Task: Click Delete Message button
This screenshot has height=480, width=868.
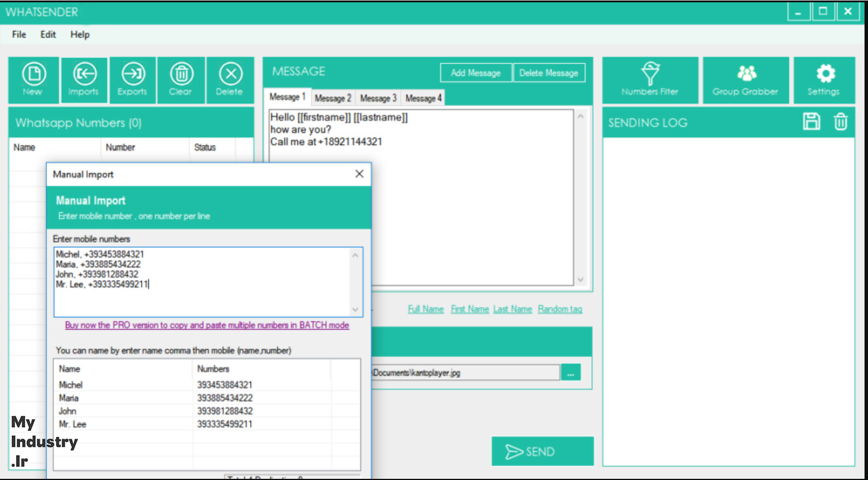Action: point(549,73)
